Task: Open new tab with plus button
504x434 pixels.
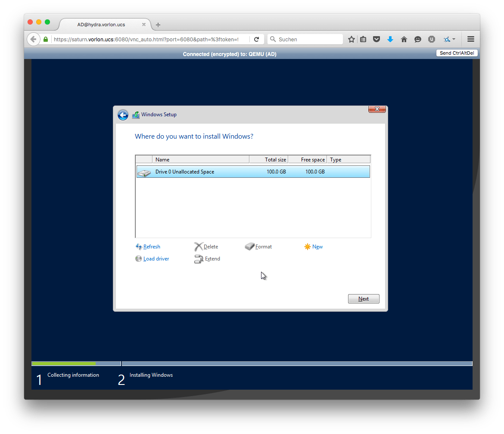Action: click(158, 25)
